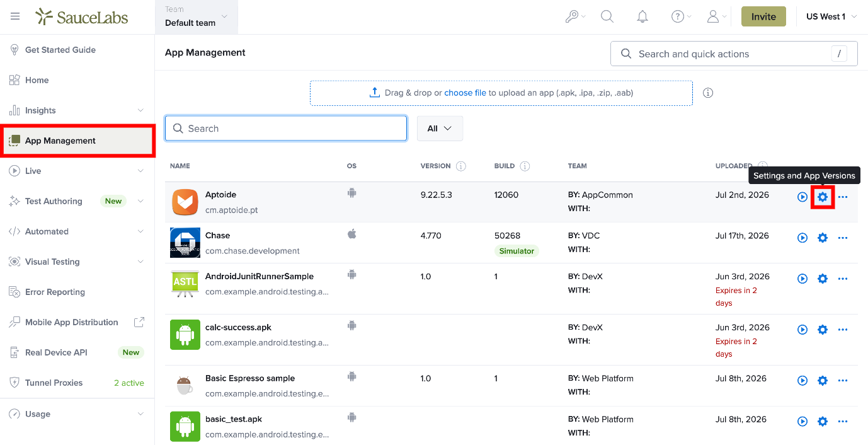Click the cm.aptoide.pt package name
This screenshot has height=445, width=868.
(231, 210)
